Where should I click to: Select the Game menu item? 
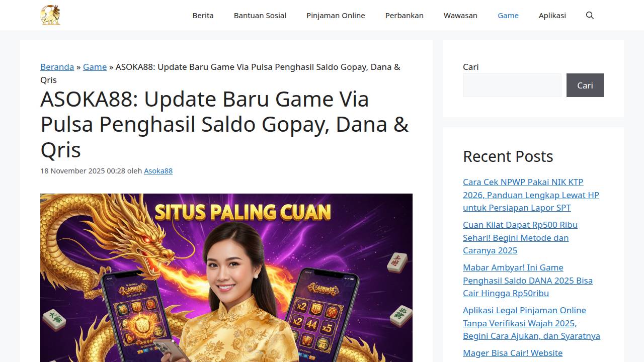pos(508,15)
